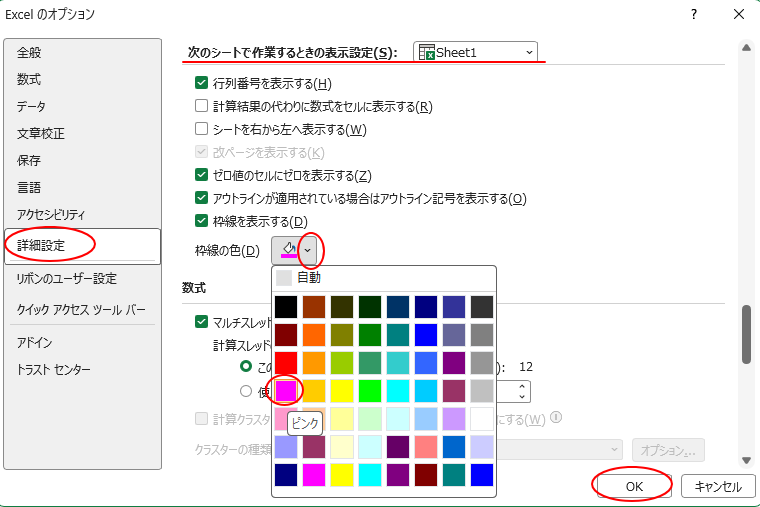Viewport: 760px width, 507px height.
Task: Click the オプション... button
Action: point(668,450)
